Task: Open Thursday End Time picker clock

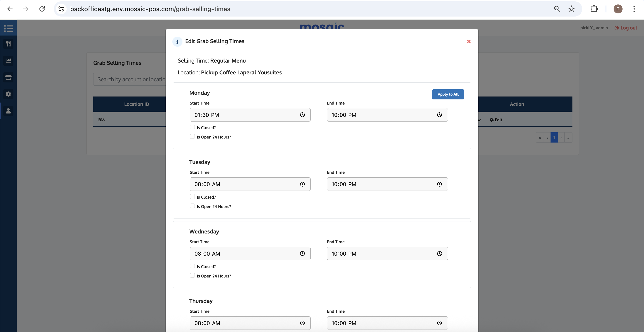Action: (439, 323)
